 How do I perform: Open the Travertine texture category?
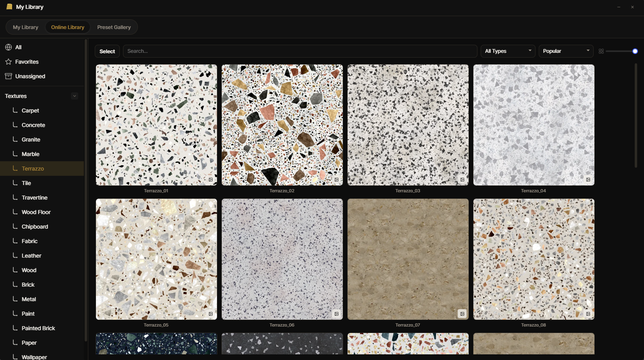coord(42,198)
